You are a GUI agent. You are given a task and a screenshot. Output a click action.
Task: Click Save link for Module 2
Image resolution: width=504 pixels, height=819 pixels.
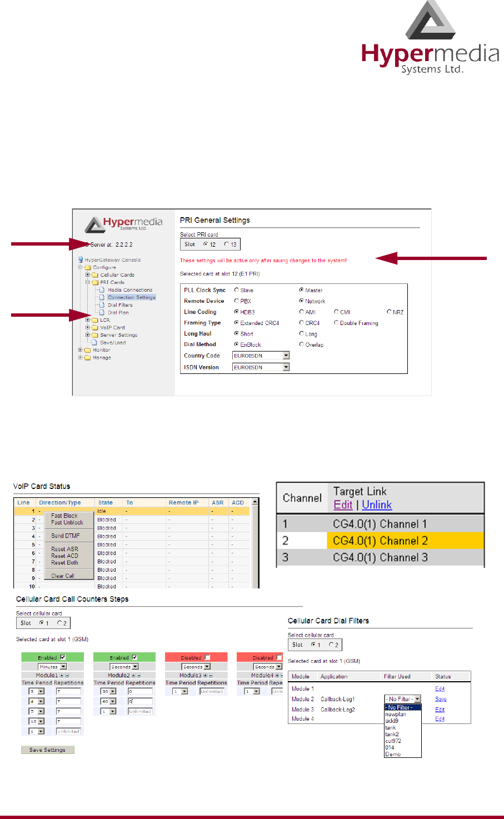441,699
